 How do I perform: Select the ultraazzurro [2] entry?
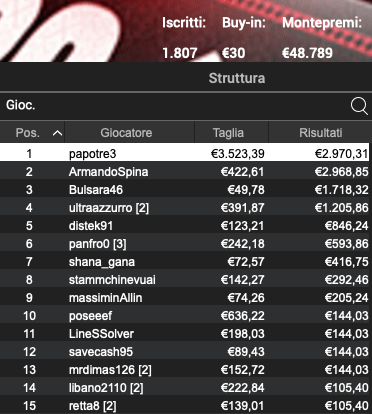184,208
